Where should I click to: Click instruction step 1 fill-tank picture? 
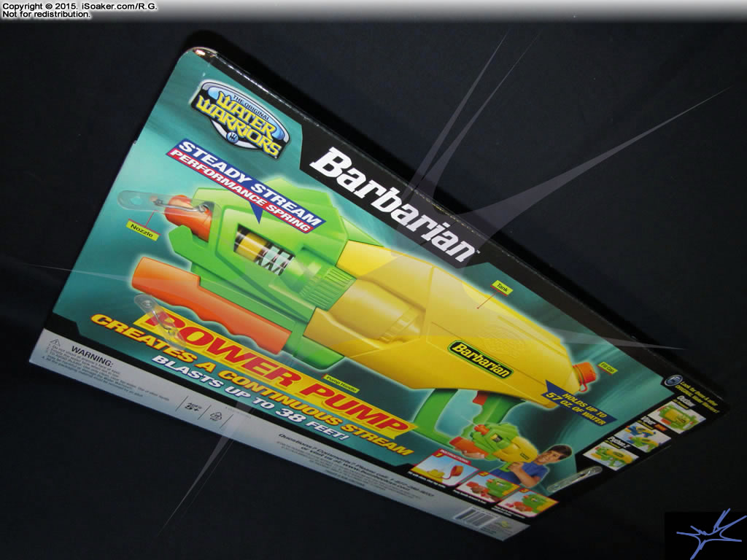[444, 467]
